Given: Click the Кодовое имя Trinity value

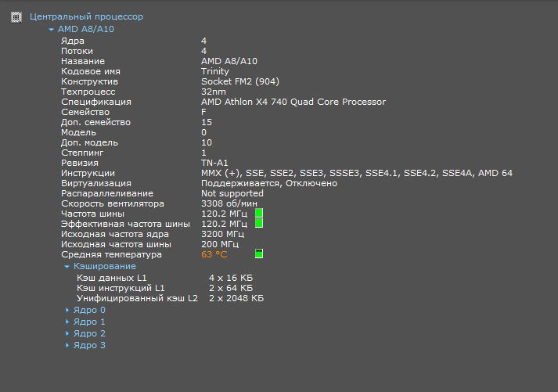Looking at the screenshot, I should [x=215, y=71].
